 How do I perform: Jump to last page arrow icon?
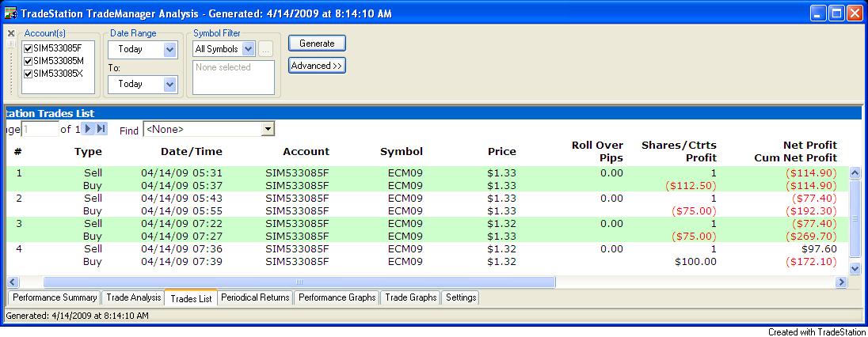coord(101,129)
